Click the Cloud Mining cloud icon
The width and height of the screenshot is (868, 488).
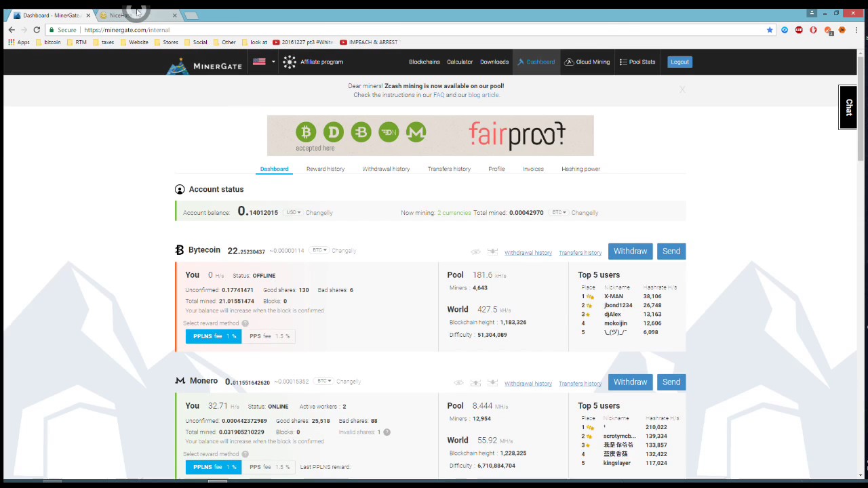569,62
